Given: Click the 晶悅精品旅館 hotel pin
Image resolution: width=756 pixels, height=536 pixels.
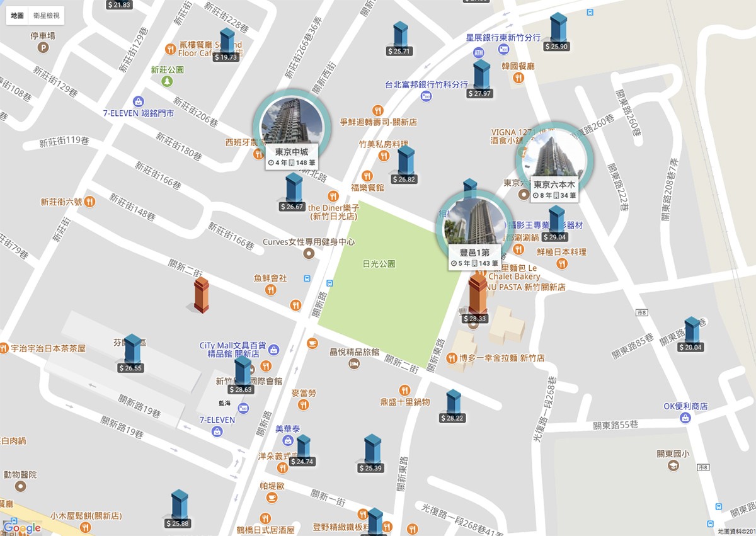Looking at the screenshot, I should coord(353,363).
